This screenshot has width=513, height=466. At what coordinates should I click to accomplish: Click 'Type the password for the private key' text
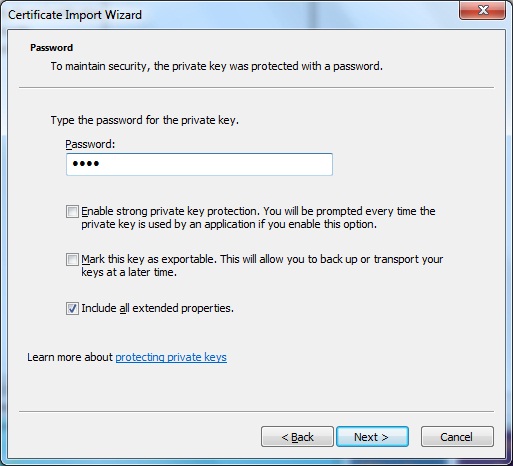coord(145,120)
